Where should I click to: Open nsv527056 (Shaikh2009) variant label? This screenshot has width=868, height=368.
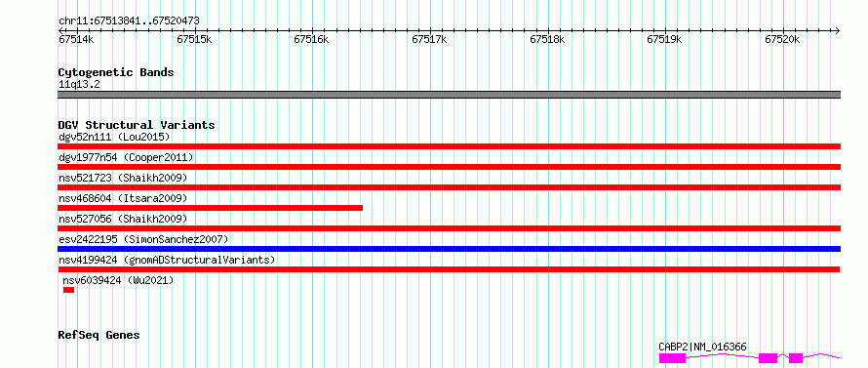pos(123,219)
